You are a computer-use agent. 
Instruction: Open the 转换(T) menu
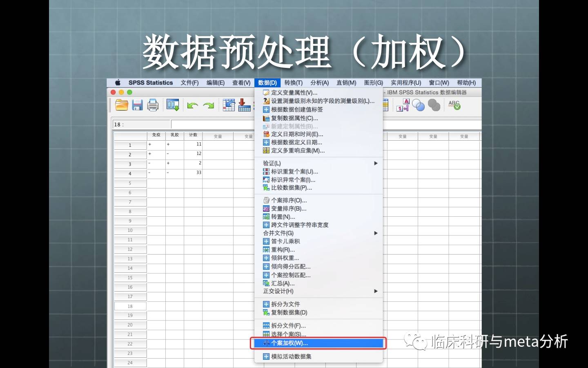click(294, 83)
